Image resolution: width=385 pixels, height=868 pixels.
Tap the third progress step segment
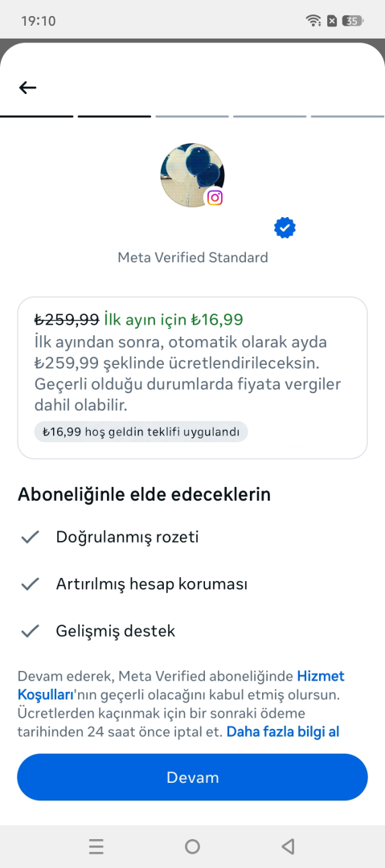tap(192, 117)
